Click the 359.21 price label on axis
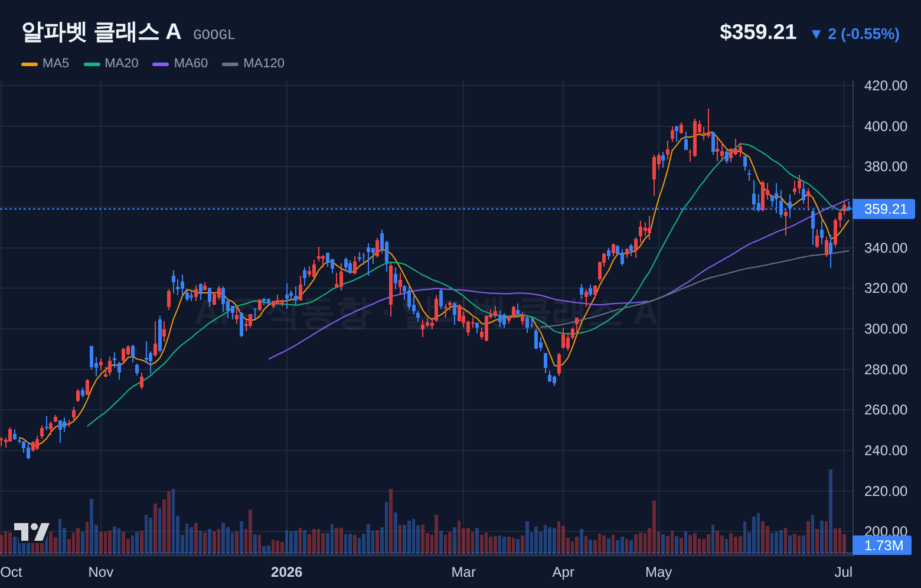 click(x=884, y=209)
